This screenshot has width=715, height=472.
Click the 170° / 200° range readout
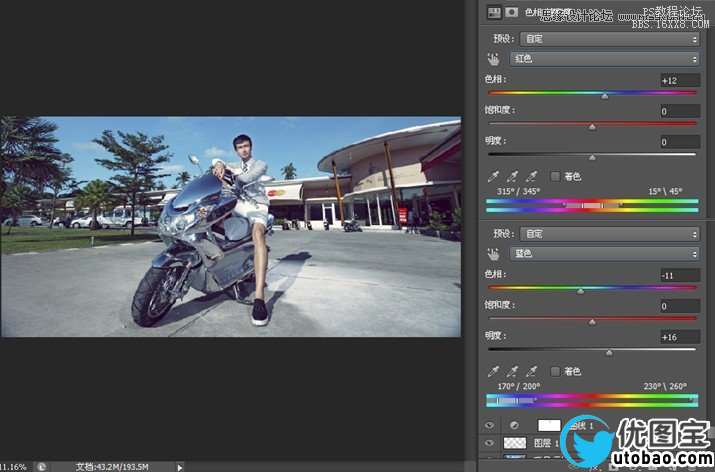518,386
